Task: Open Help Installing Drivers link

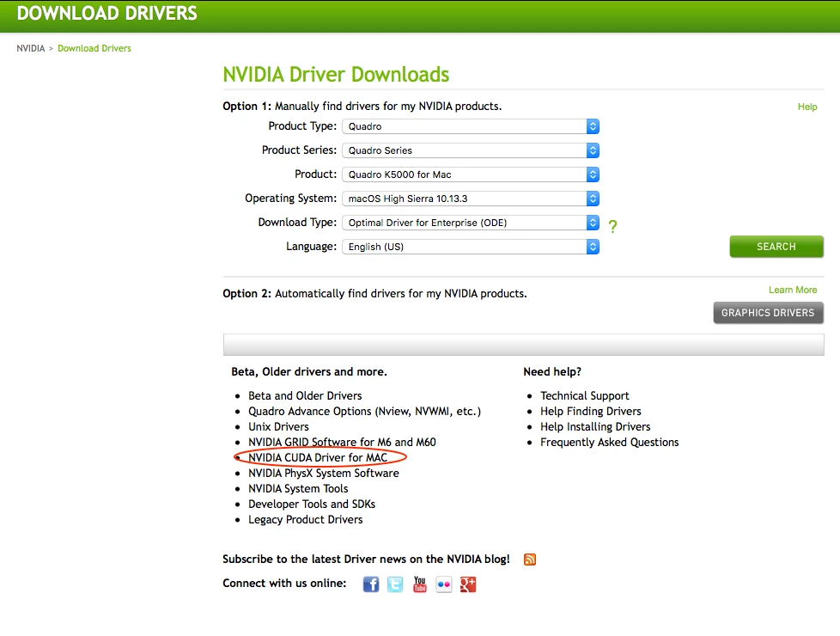Action: [595, 427]
